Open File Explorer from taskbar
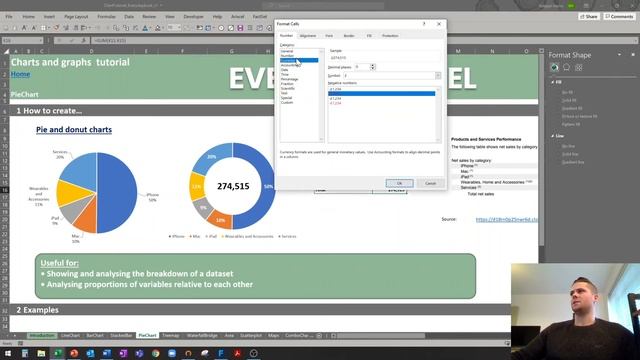 click(x=41, y=353)
